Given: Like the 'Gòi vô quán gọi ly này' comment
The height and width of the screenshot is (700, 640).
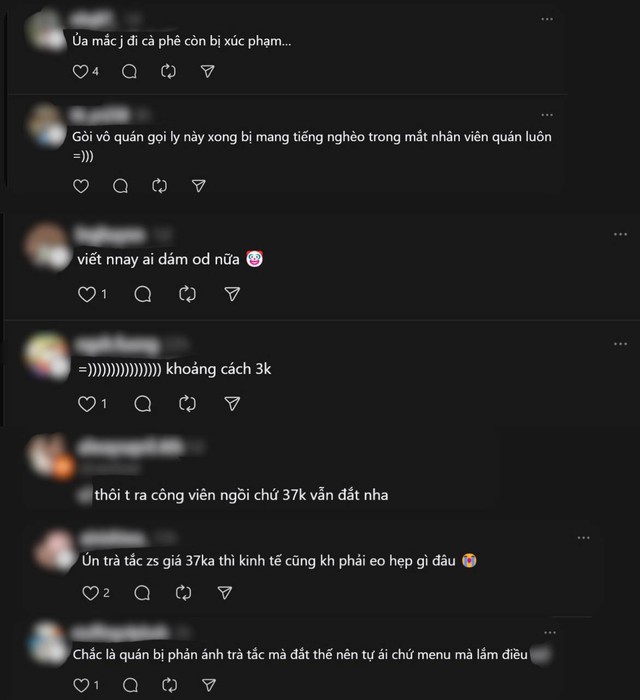Looking at the screenshot, I should [x=81, y=186].
